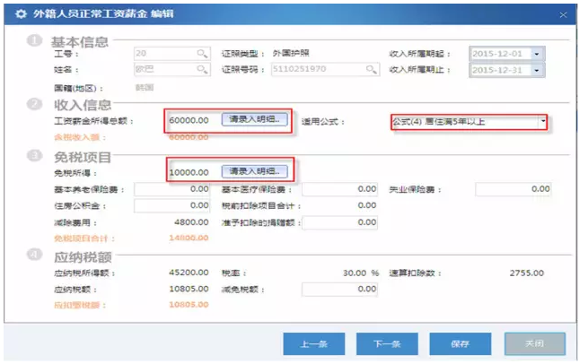Screen dimensions: 588x364
Task: Click 请录入明细 button beside 工资薪金所得总额
Action: tap(255, 119)
